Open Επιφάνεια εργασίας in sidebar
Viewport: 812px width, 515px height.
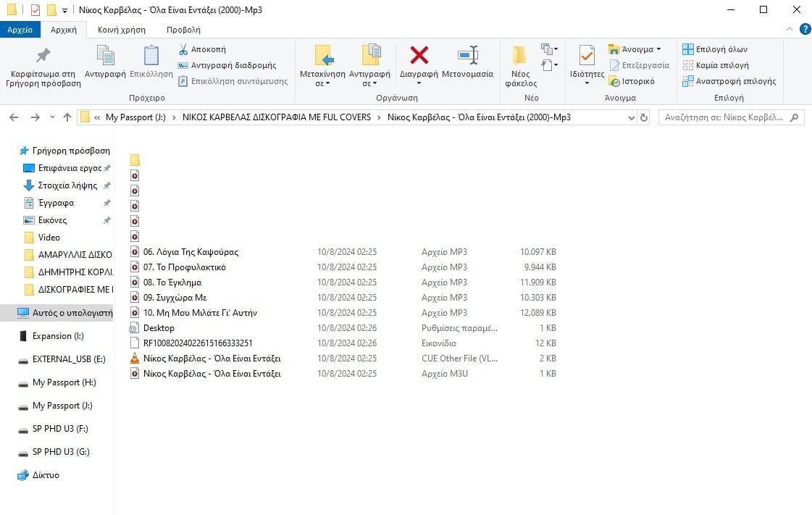click(67, 168)
